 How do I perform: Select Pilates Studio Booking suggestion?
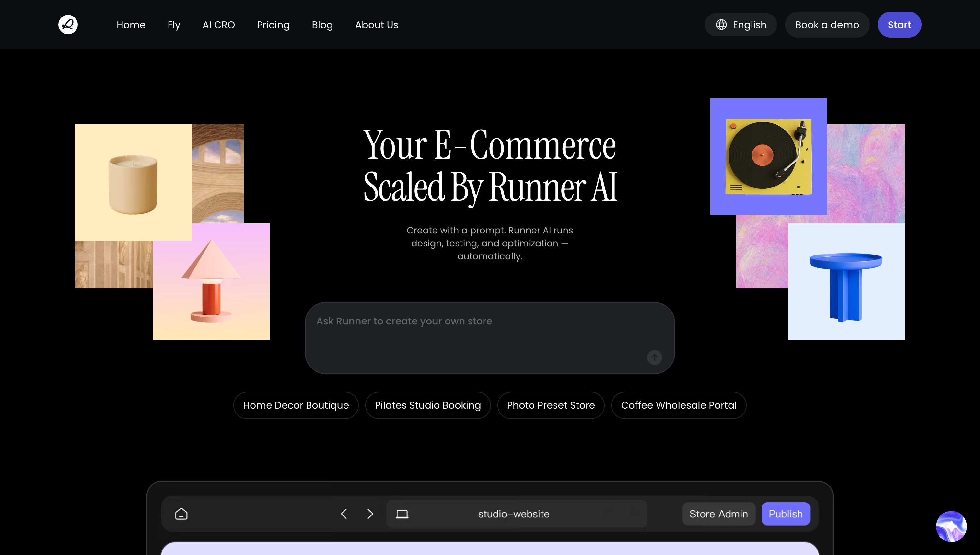pos(428,405)
